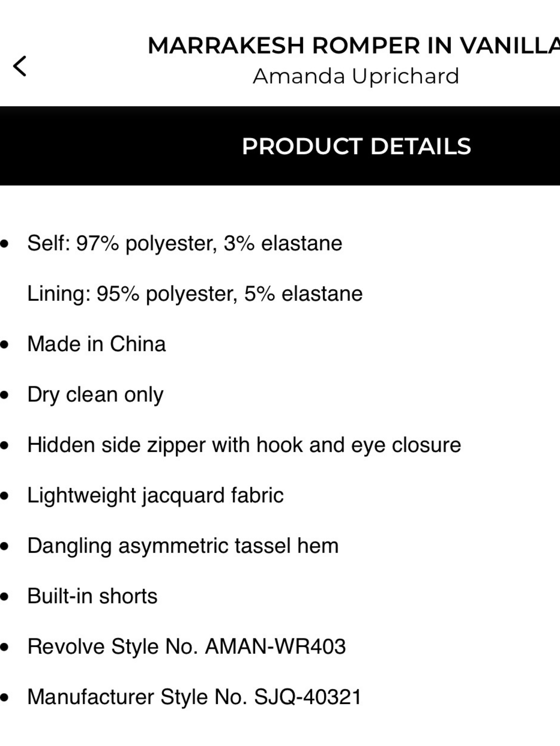Viewport: 560px width, 746px height.
Task: Select the Self: 97% polyester line
Action: [x=185, y=243]
